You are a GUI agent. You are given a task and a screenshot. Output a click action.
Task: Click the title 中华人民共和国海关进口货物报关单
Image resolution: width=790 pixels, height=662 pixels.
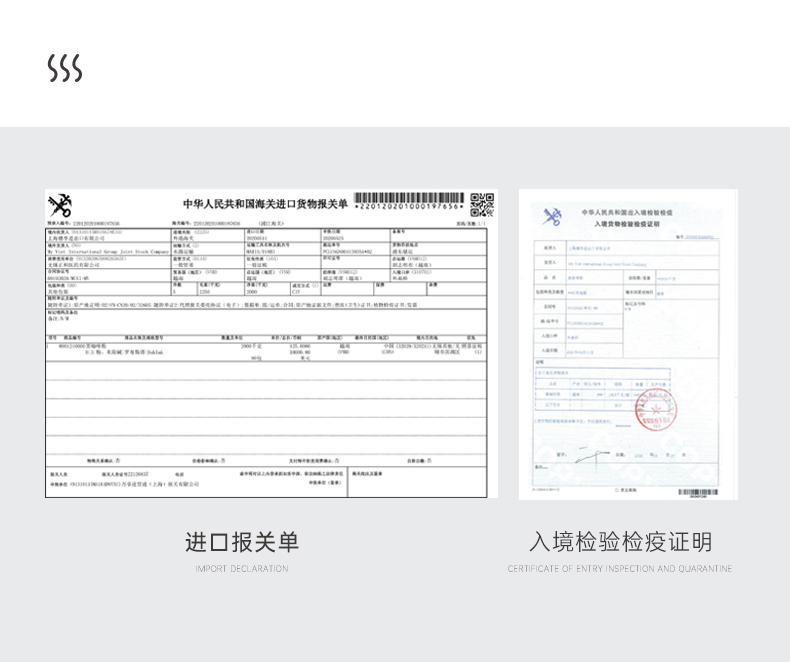coord(265,204)
